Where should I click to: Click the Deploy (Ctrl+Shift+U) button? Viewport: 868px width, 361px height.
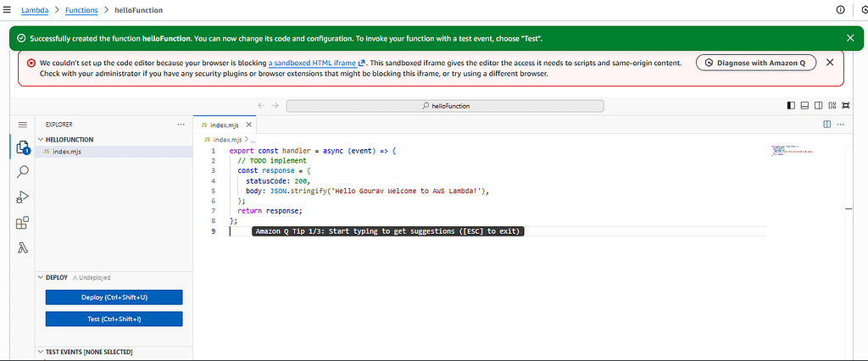(114, 297)
